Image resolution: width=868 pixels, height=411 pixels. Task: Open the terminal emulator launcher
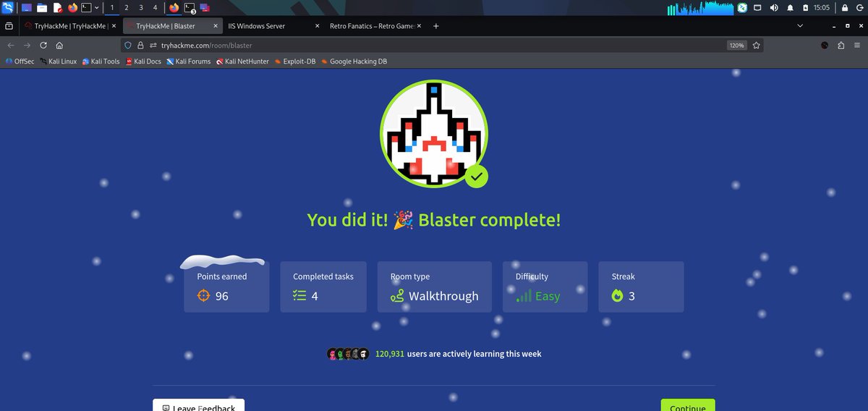pos(86,8)
